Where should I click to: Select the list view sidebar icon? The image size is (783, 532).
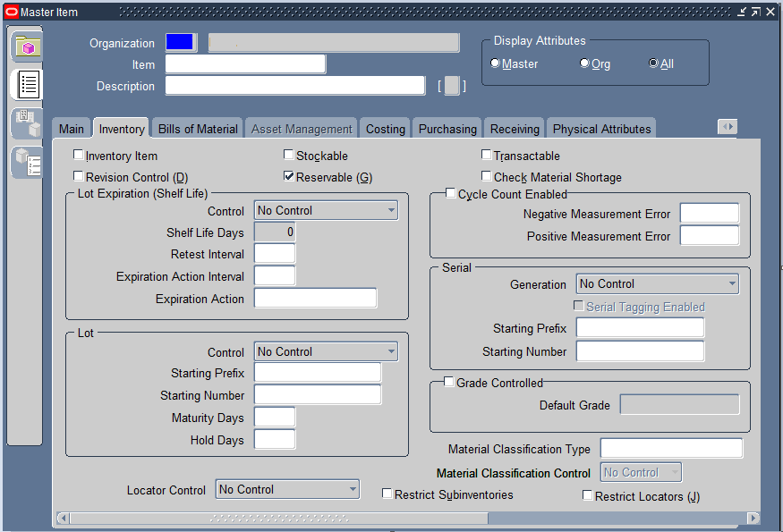[x=28, y=84]
